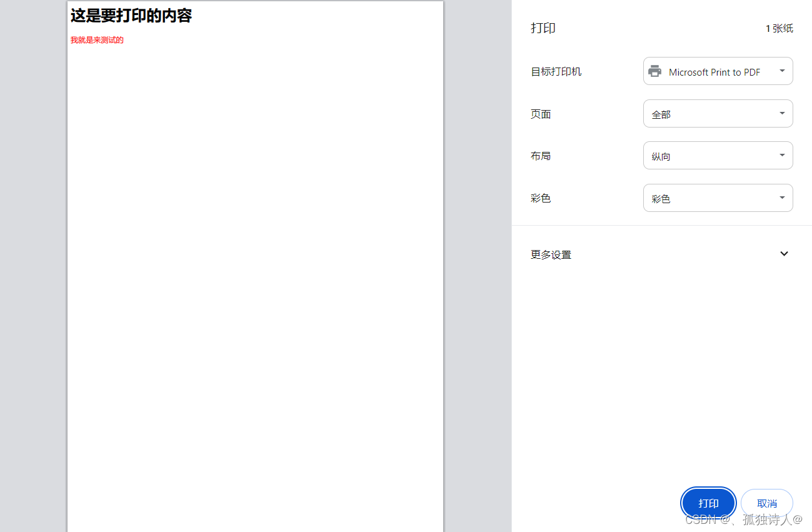Click the chevron on the 页面 dropdown
This screenshot has height=532, width=812.
coord(781,113)
